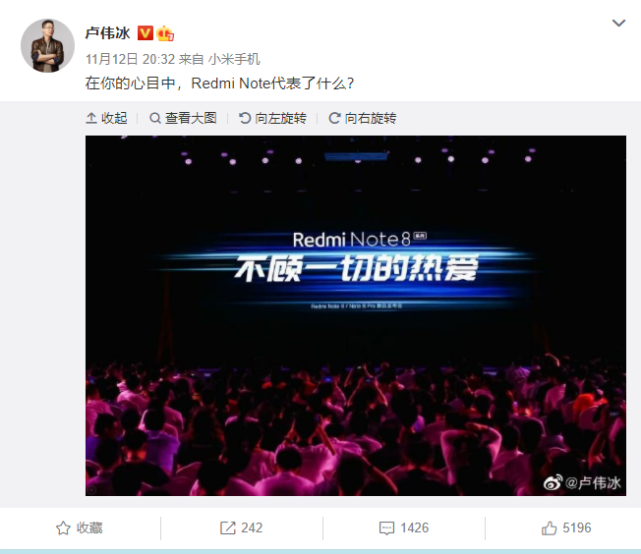Click the counterclockwise rotate arrow icon
The image size is (641, 554).
click(244, 118)
